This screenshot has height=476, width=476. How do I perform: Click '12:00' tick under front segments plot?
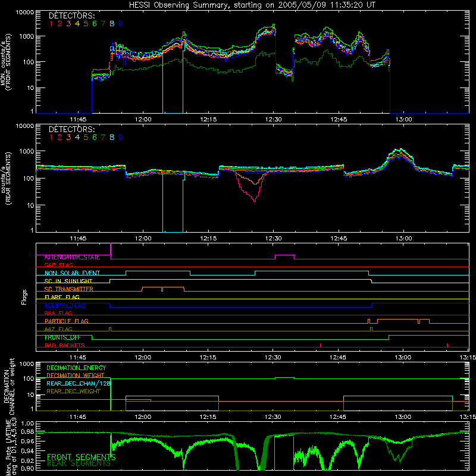pyautogui.click(x=143, y=120)
